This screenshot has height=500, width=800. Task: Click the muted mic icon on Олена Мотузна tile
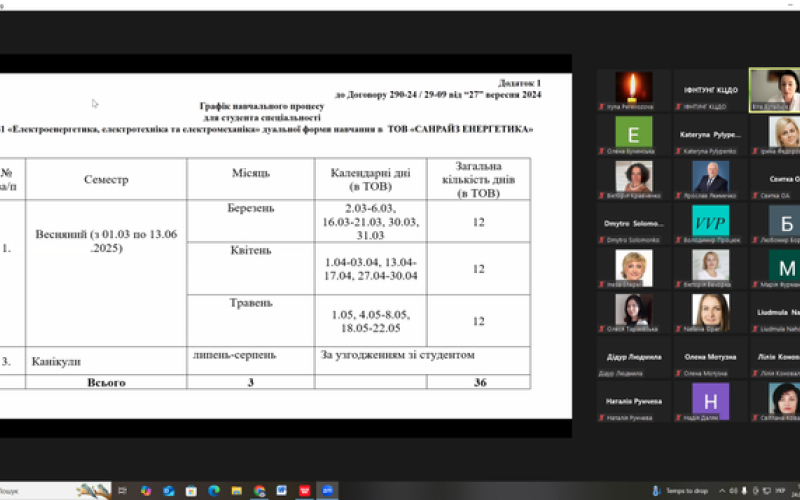[678, 373]
